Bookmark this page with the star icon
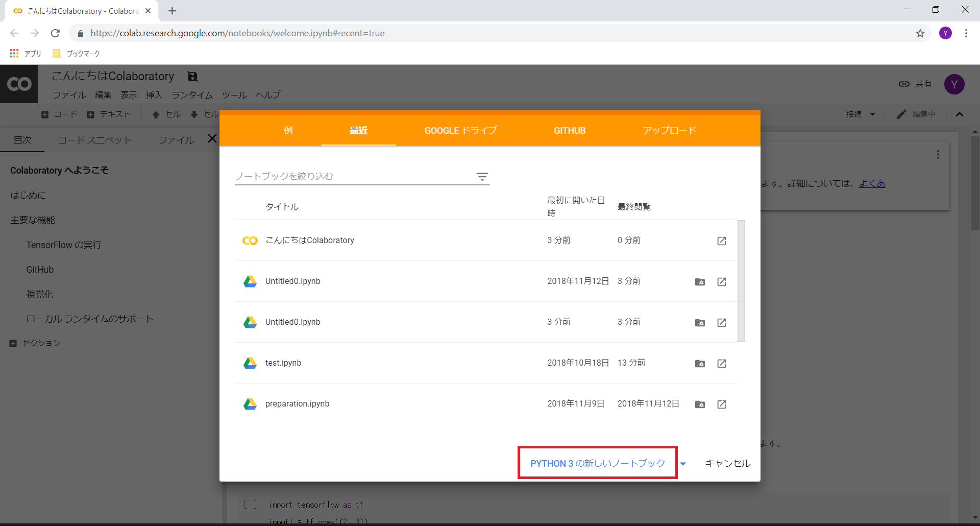 920,33
